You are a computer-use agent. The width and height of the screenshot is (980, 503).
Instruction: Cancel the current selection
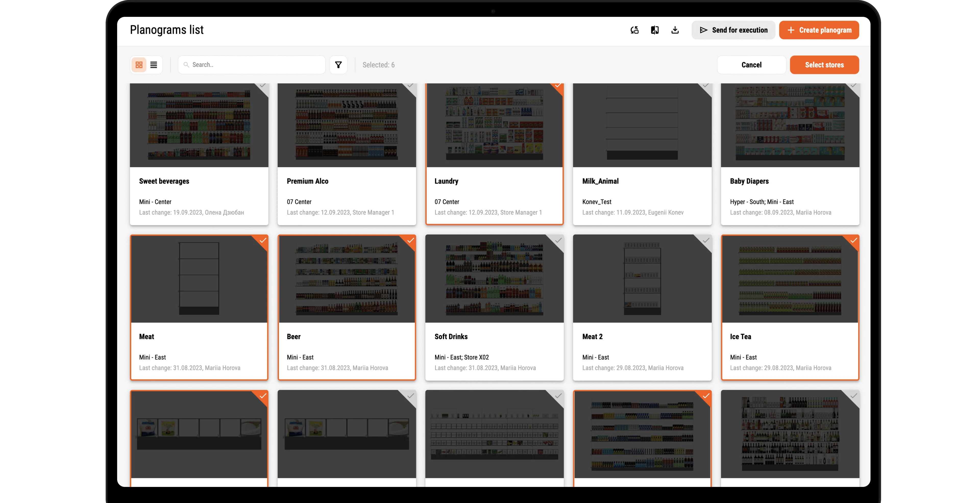click(x=751, y=65)
